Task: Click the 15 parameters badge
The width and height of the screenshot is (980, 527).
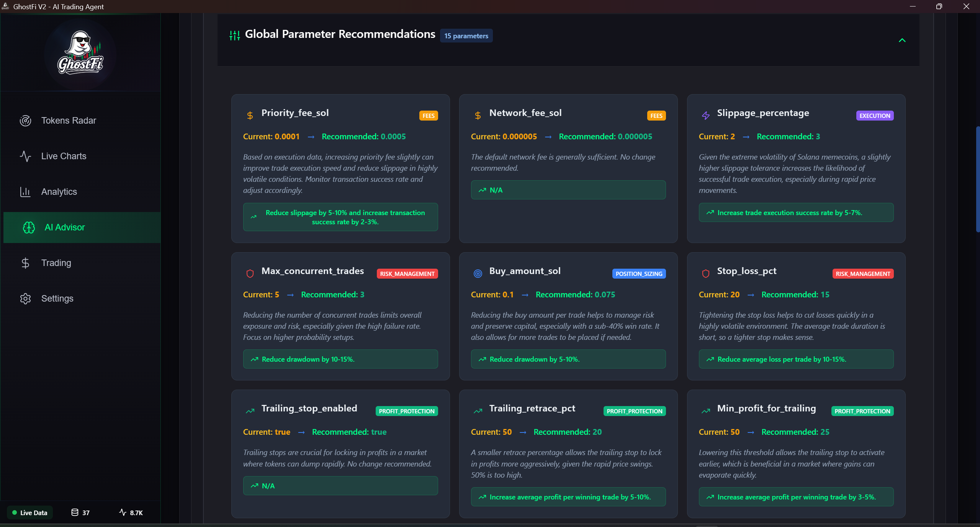Action: (x=466, y=36)
